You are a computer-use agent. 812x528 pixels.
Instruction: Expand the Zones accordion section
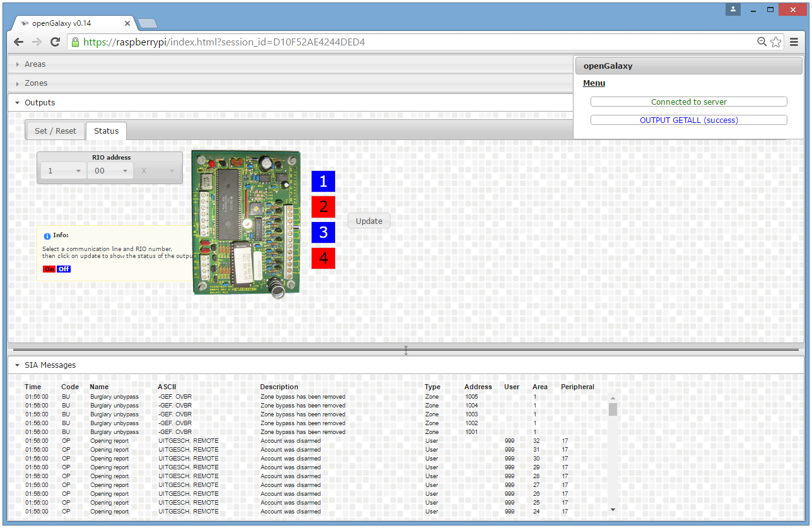pos(35,83)
